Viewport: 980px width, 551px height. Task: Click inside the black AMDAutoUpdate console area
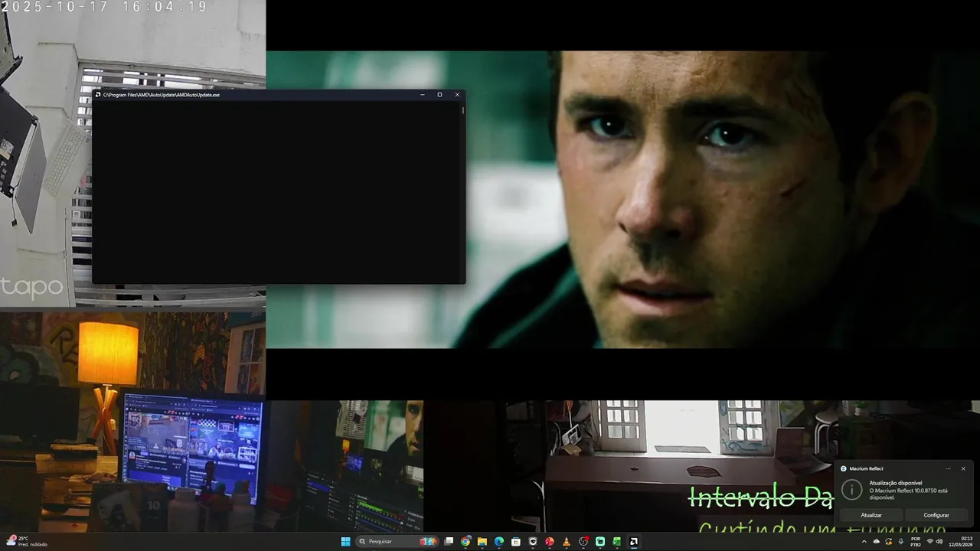coord(276,192)
